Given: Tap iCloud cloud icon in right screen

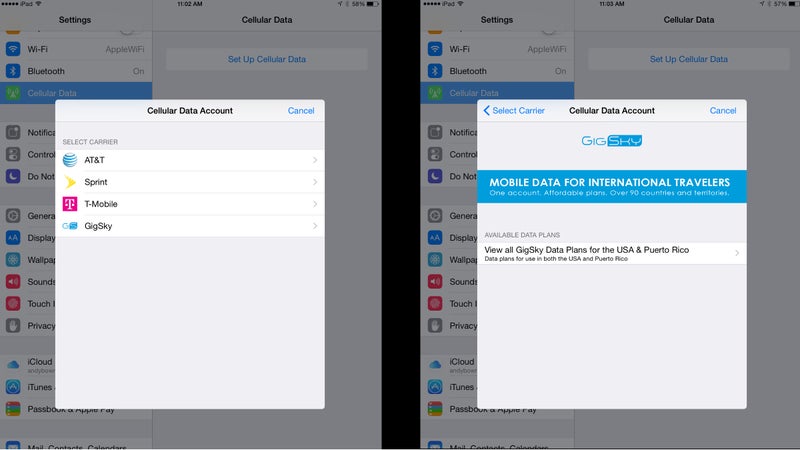Looking at the screenshot, I should coord(435,364).
